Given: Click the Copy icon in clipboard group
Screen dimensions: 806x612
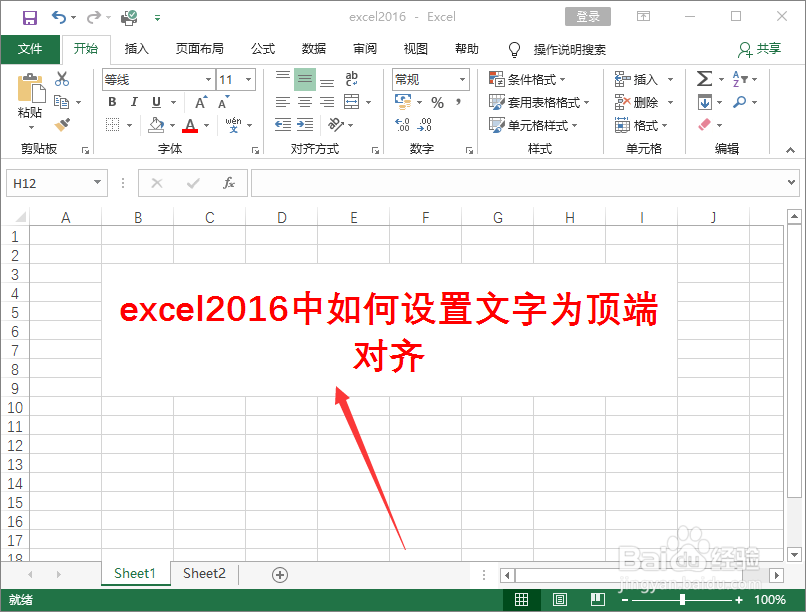Looking at the screenshot, I should point(62,102).
